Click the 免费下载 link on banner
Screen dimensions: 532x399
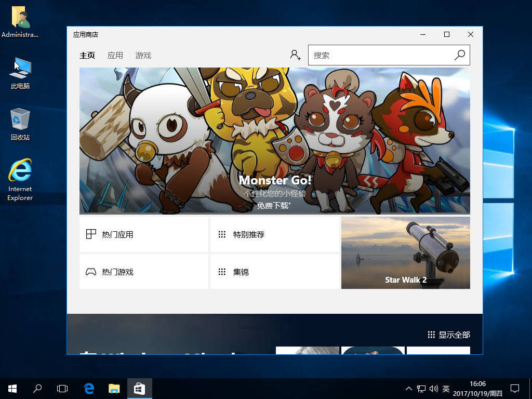pos(273,205)
